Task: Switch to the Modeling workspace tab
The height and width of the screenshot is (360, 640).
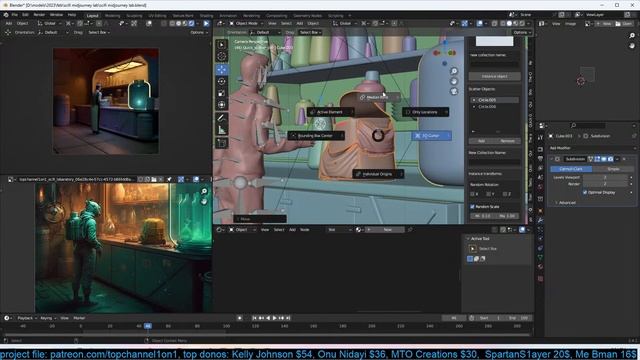Action: [x=113, y=16]
